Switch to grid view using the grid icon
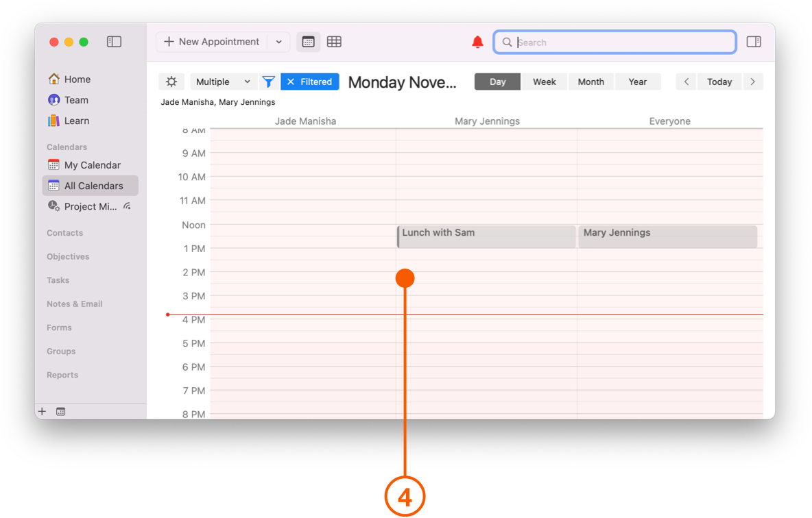 (334, 42)
